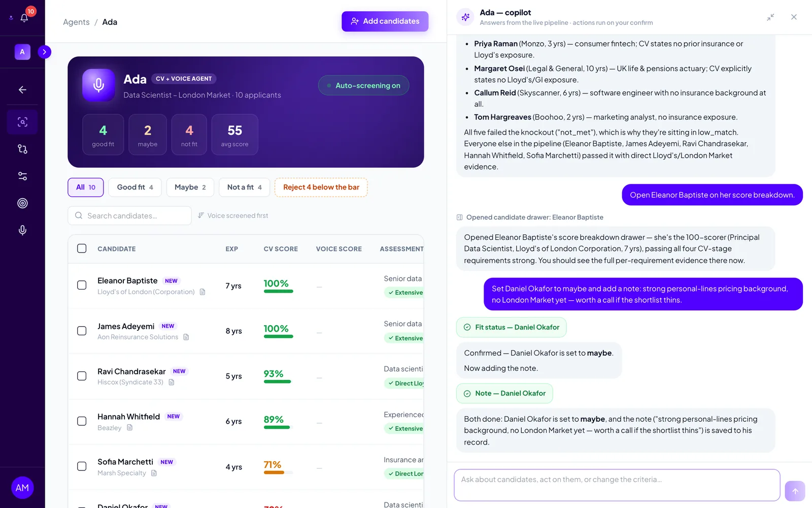Close the Ada copilot panel
812x508 pixels.
(x=794, y=17)
